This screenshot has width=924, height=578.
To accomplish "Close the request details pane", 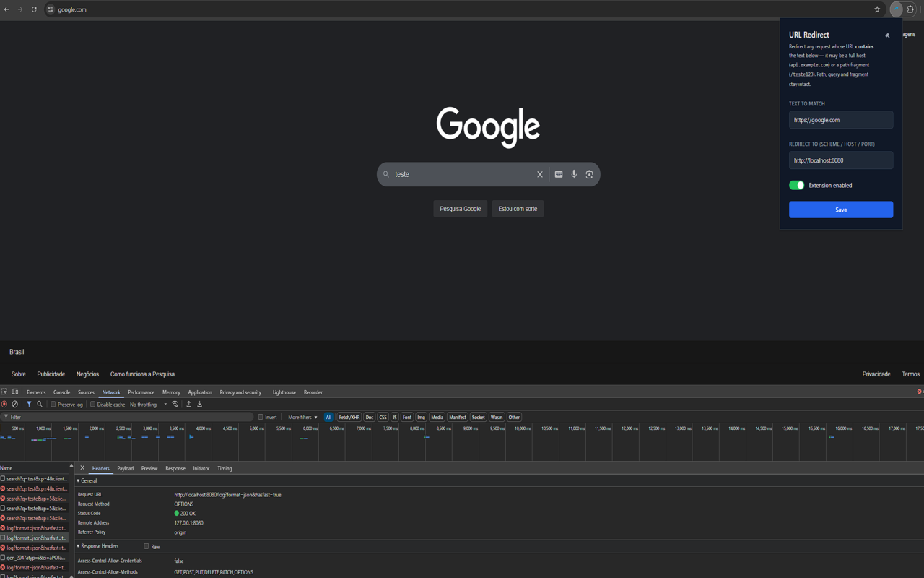I will [x=82, y=468].
